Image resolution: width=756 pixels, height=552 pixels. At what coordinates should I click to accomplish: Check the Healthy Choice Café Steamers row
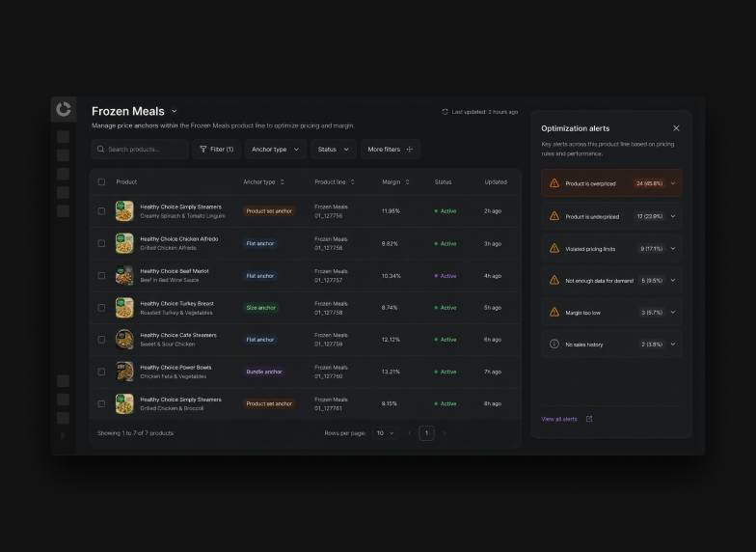[x=101, y=340]
